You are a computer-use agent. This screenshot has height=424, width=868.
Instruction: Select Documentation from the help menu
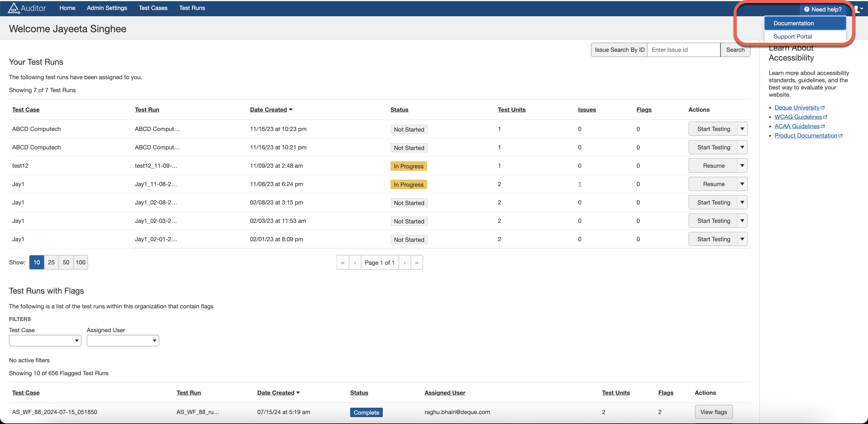793,23
